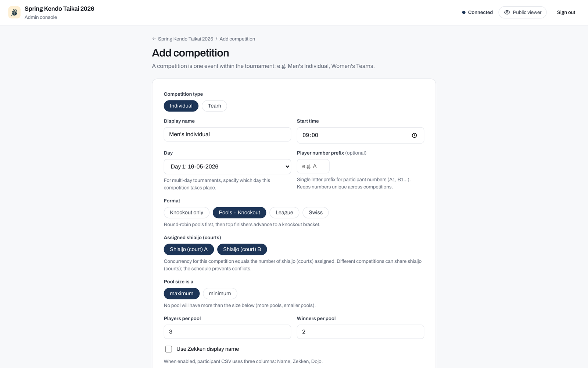
Task: Set pool size as maximum
Action: (182, 294)
